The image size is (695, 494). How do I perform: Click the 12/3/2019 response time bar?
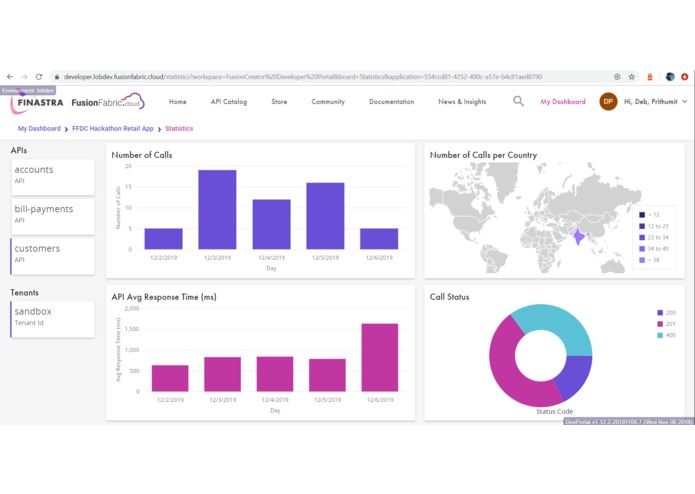tap(223, 374)
